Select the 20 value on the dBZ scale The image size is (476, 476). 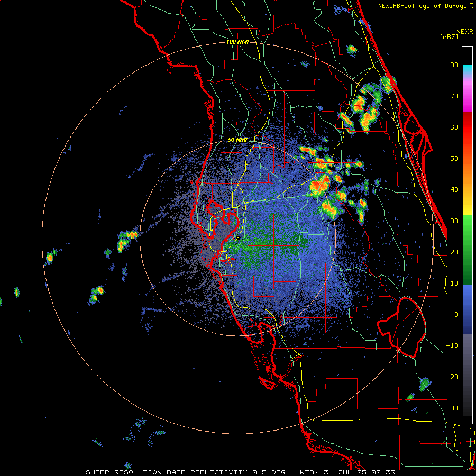click(454, 252)
